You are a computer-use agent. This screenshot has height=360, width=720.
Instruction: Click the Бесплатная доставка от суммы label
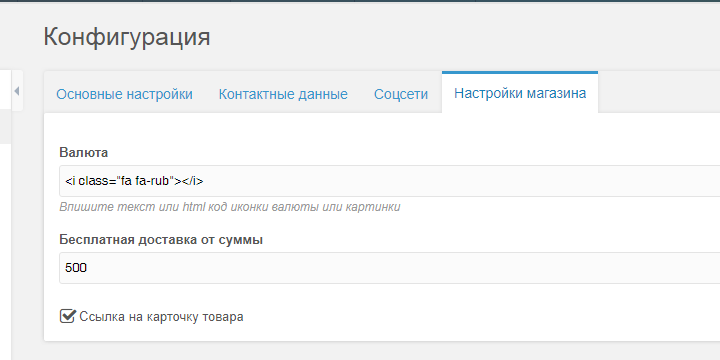coord(161,239)
